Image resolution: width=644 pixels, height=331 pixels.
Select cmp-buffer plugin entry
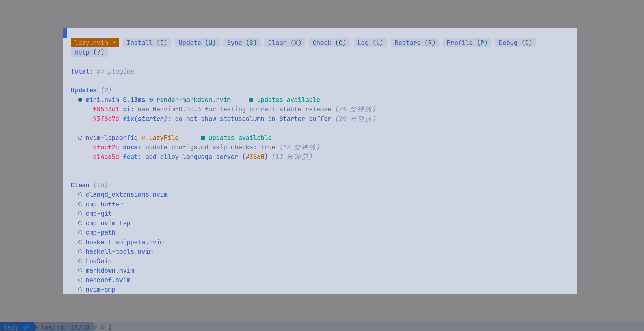tap(104, 204)
